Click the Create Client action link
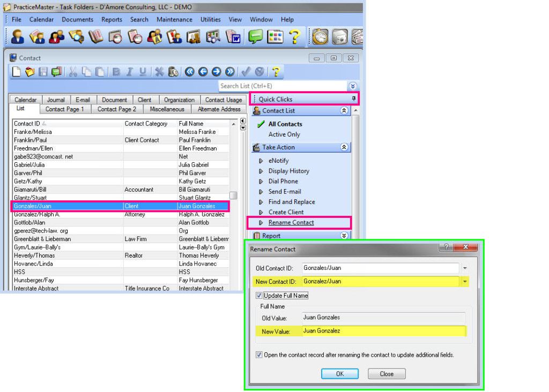Image resolution: width=549 pixels, height=392 pixels. point(286,212)
